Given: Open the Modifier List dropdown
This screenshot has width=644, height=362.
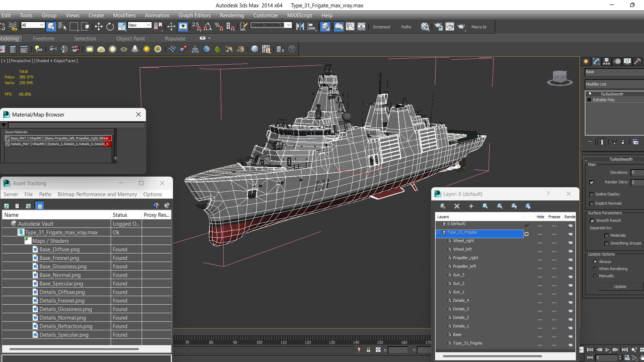Looking at the screenshot, I should coord(614,84).
